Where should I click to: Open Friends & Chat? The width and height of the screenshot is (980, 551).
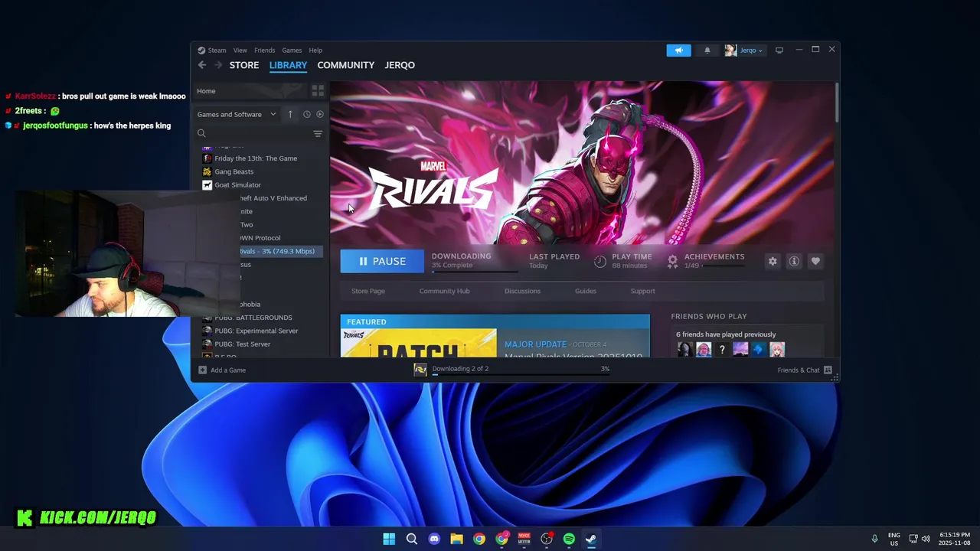[804, 370]
